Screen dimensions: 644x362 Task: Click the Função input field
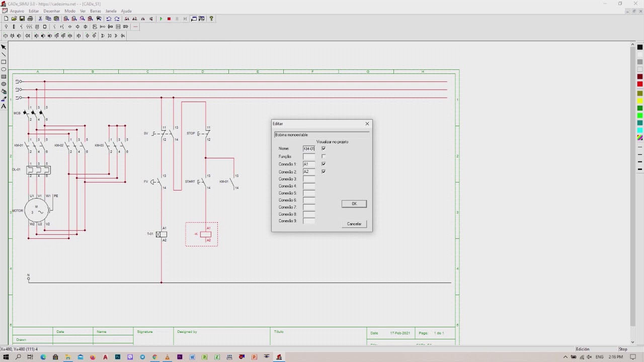pyautogui.click(x=309, y=157)
